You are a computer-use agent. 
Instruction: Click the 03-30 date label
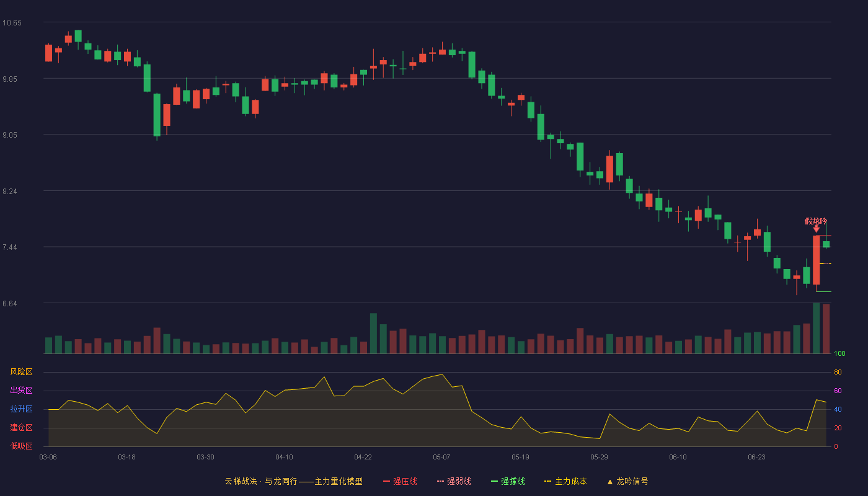point(205,457)
